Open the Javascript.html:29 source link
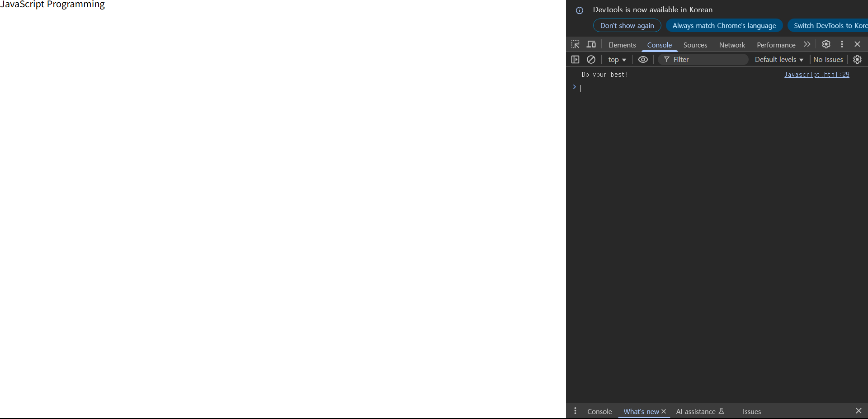This screenshot has height=419, width=868. (816, 75)
